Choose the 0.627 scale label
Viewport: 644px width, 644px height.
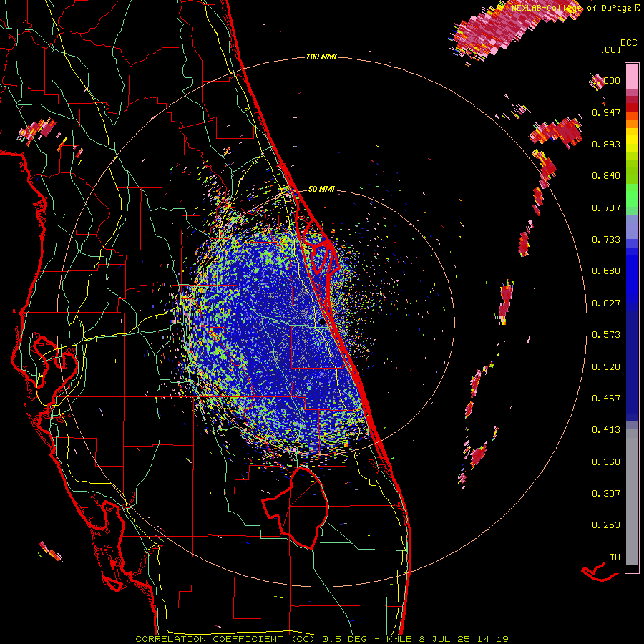click(606, 303)
